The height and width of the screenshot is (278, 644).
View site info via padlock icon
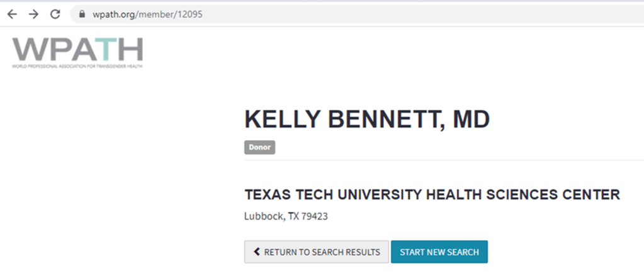(x=79, y=14)
